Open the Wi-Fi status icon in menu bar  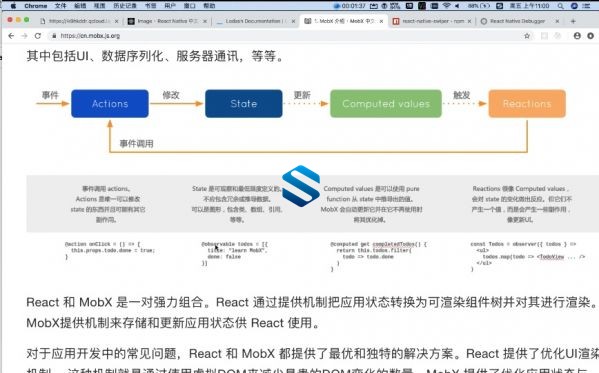(447, 6)
